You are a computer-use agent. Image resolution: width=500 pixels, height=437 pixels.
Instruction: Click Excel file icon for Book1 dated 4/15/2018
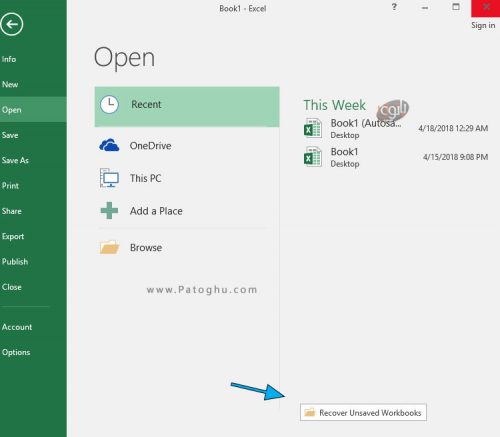tap(313, 157)
